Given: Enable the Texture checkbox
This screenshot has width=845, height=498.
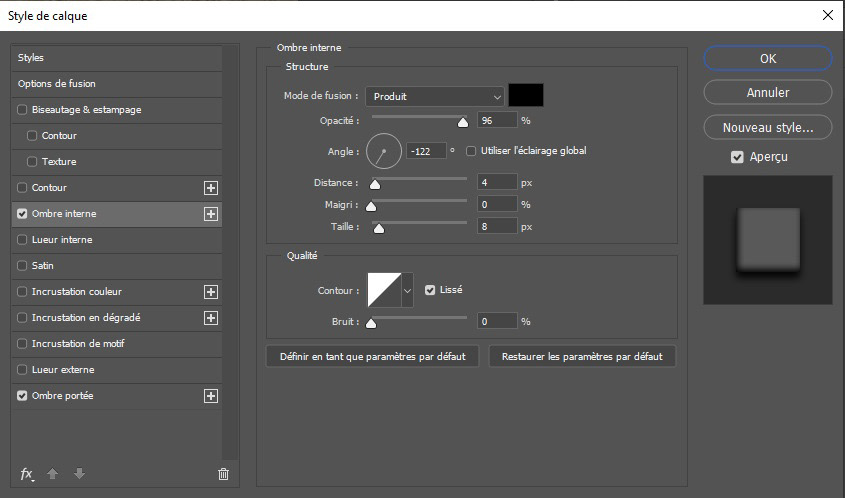Looking at the screenshot, I should point(32,161).
